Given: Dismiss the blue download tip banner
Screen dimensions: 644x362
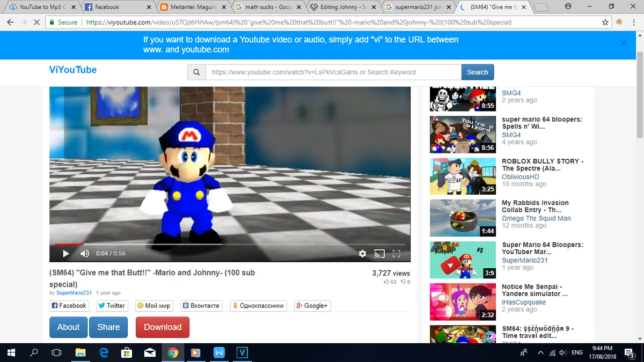Looking at the screenshot, I should 624,43.
